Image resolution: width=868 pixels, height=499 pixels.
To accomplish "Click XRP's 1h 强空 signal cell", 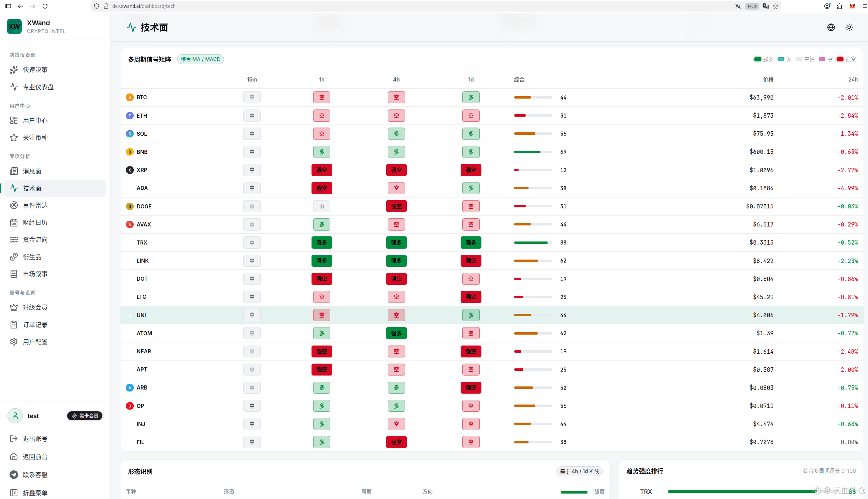I will (x=321, y=170).
